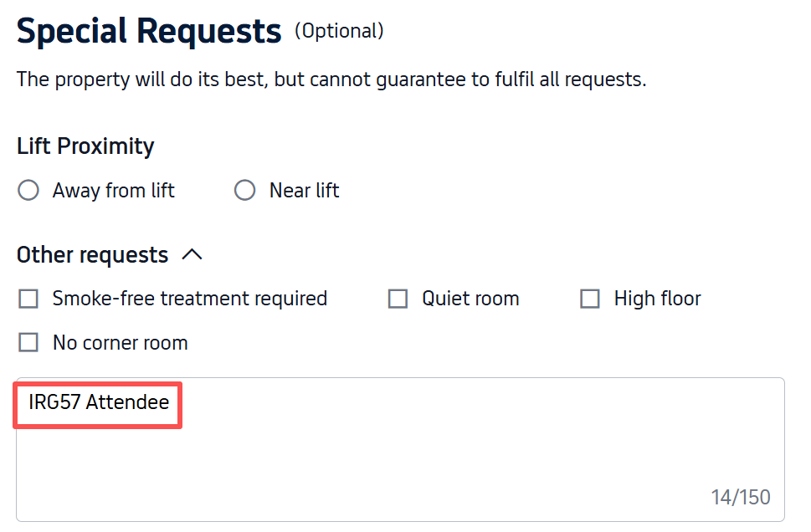Click the "High floor" label text
This screenshot has width=811, height=532.
(x=657, y=299)
